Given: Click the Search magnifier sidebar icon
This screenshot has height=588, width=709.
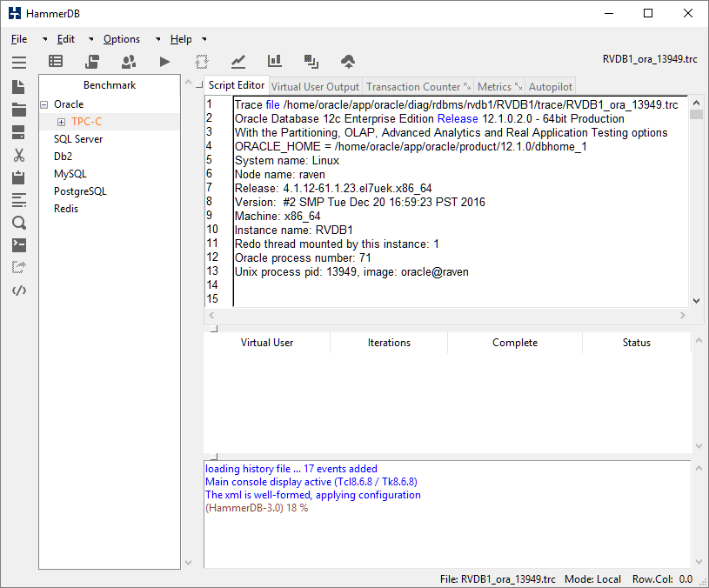Looking at the screenshot, I should [x=19, y=223].
